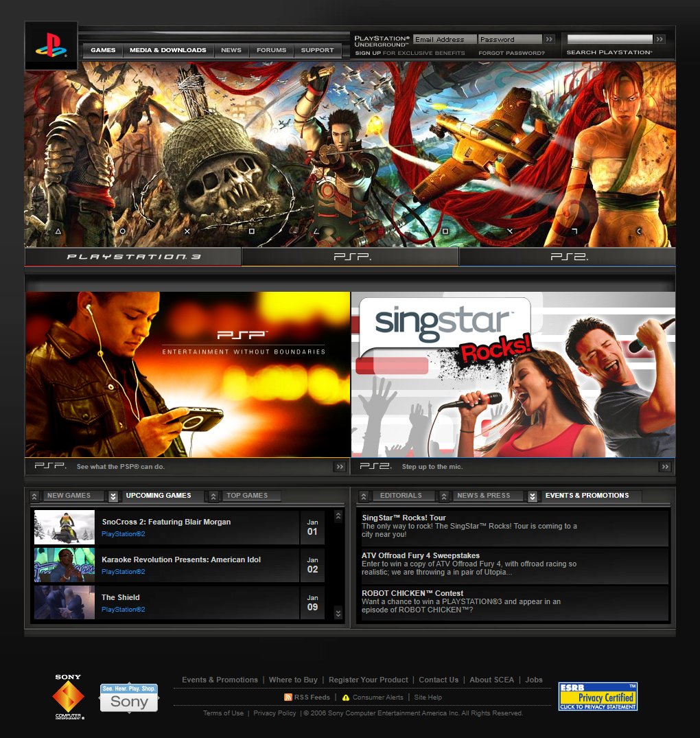Open the Forums menu
This screenshot has height=738, width=700.
[x=272, y=50]
